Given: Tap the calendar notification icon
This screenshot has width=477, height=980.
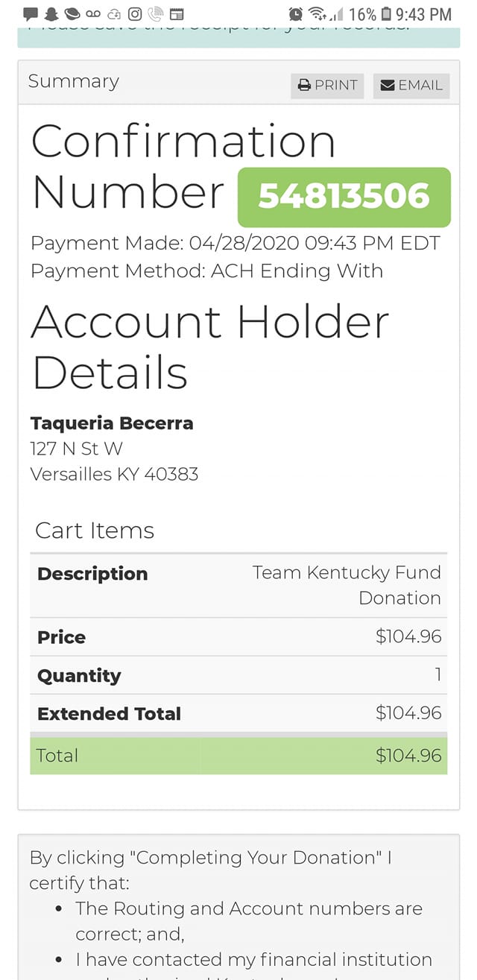Looking at the screenshot, I should (x=177, y=14).
